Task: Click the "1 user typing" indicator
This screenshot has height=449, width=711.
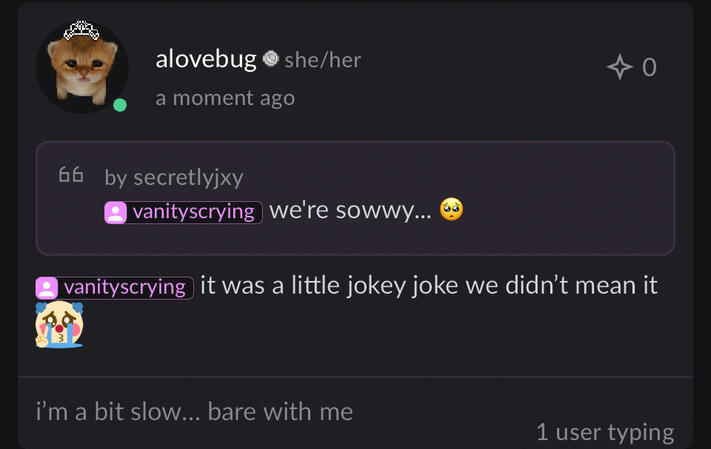Action: click(x=604, y=432)
